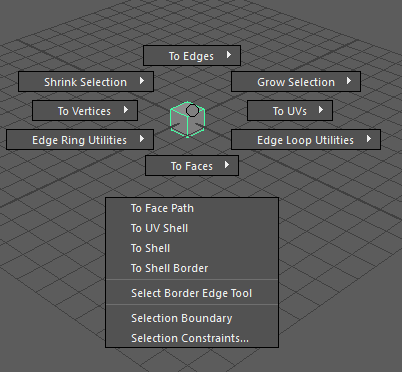Select To UV Shell menu entry
This screenshot has height=372, width=402.
pyautogui.click(x=192, y=228)
